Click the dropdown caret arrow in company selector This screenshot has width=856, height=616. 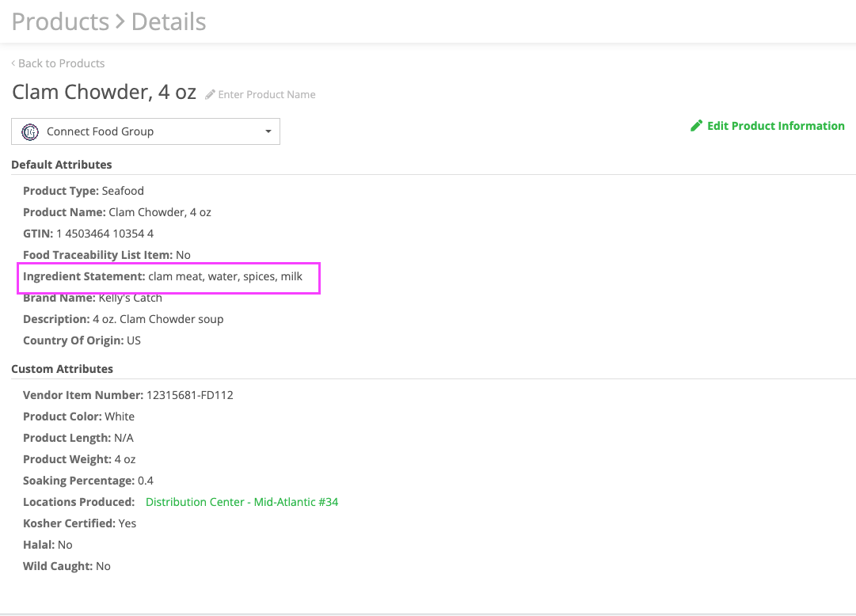click(x=268, y=131)
